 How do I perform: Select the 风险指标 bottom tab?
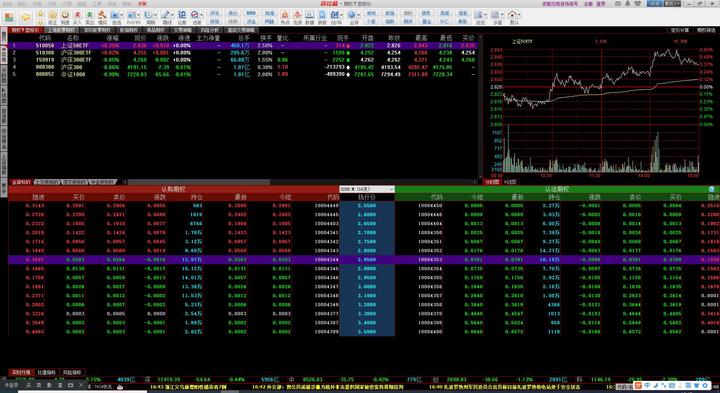pos(72,372)
